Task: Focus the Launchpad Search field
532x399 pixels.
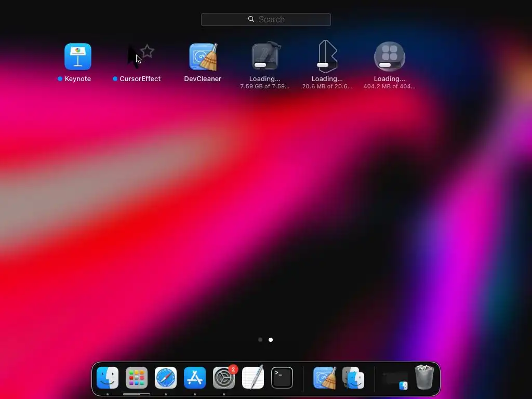Action: pos(265,19)
